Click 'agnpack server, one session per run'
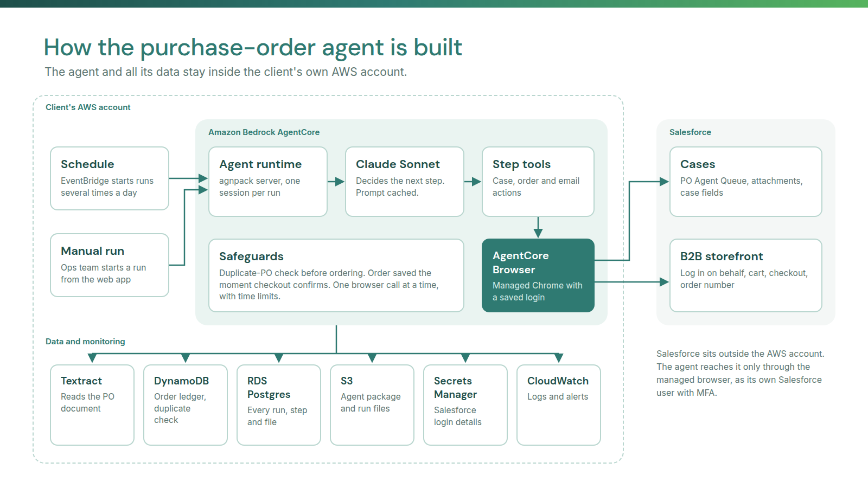 tap(259, 187)
